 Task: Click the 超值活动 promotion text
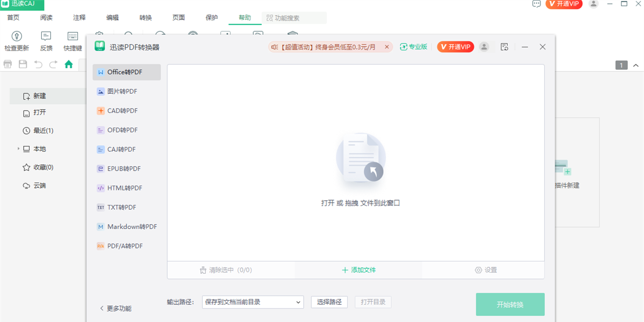click(327, 47)
